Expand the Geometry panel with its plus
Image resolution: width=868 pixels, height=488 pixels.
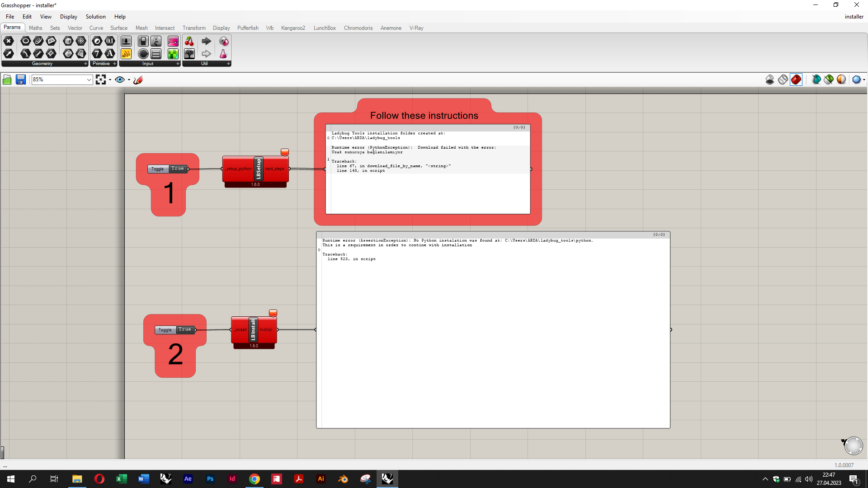(x=85, y=64)
